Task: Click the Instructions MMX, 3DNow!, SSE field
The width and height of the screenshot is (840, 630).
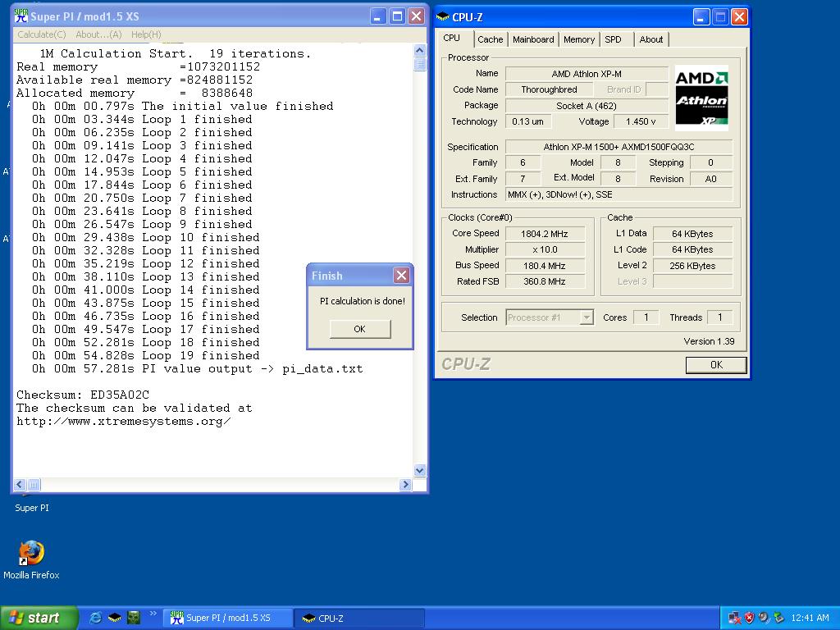Action: [x=619, y=194]
